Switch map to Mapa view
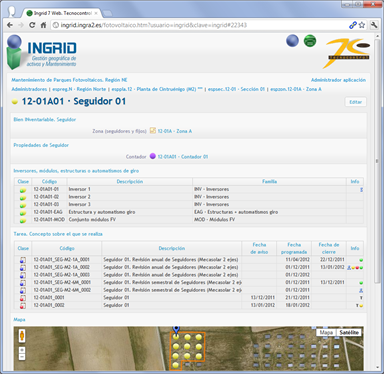The height and width of the screenshot is (374, 384). [x=326, y=332]
